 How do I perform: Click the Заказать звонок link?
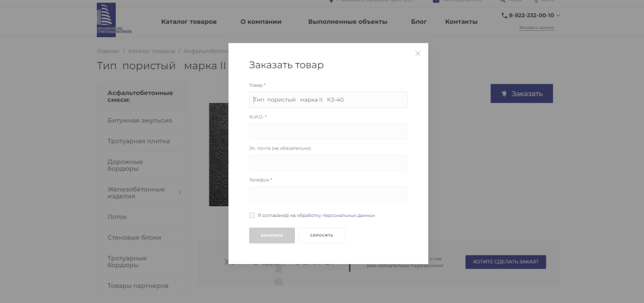(x=536, y=28)
